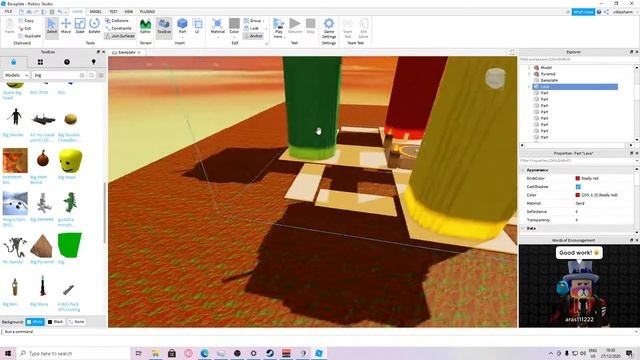The height and width of the screenshot is (360, 640).
Task: Toggle the CastShadow checkbox
Action: point(578,187)
